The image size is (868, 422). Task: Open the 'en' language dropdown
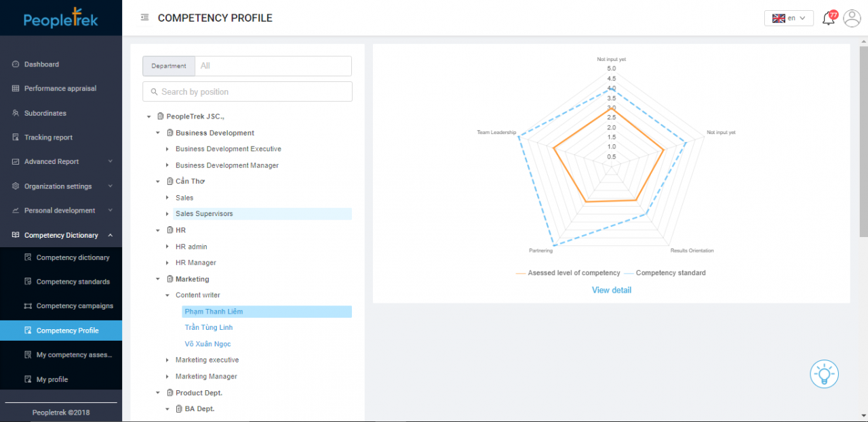(789, 18)
